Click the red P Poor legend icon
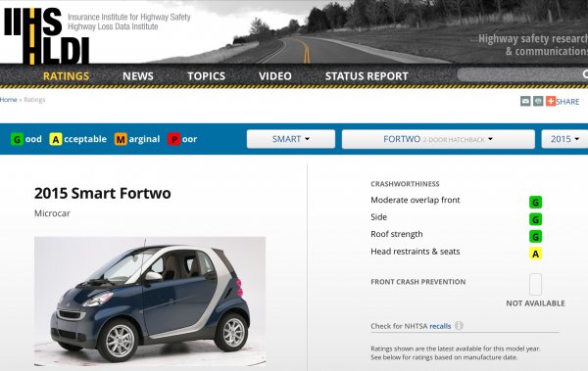This screenshot has width=588, height=371. (174, 139)
